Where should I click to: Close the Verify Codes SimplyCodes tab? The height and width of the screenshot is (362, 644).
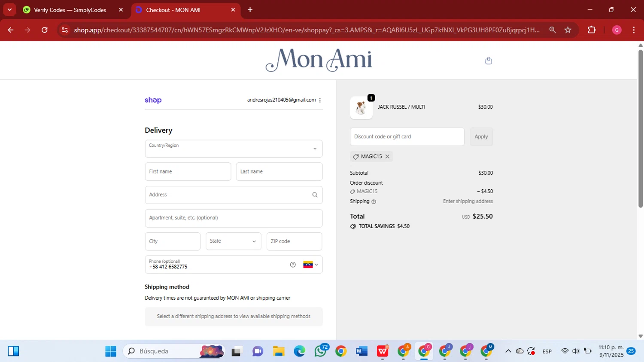click(x=121, y=10)
